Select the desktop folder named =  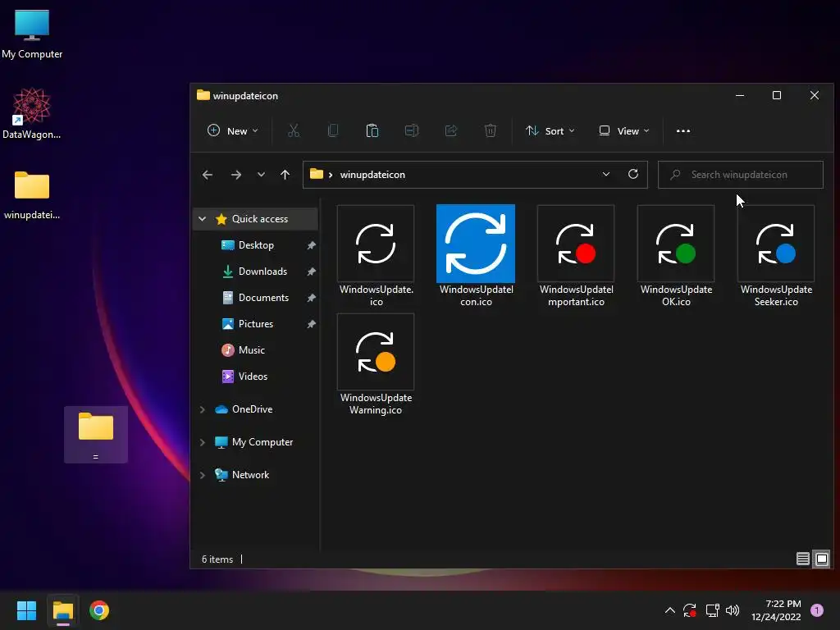pyautogui.click(x=96, y=435)
